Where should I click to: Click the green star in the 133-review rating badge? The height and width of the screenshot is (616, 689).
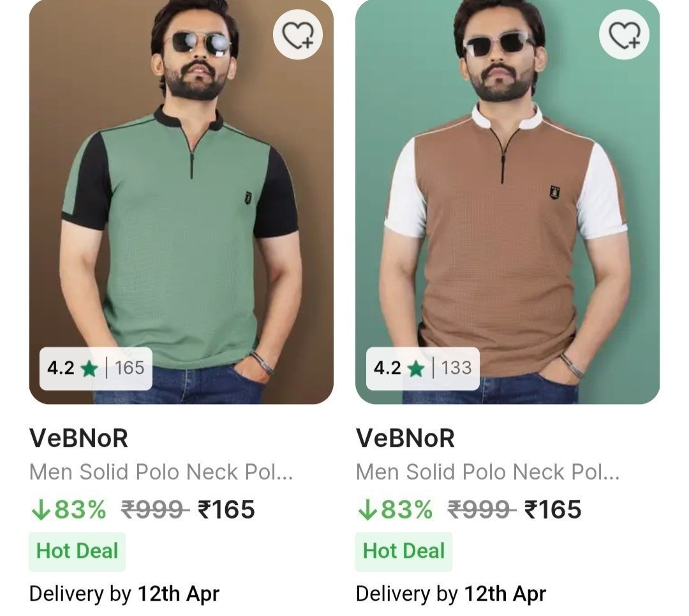415,369
